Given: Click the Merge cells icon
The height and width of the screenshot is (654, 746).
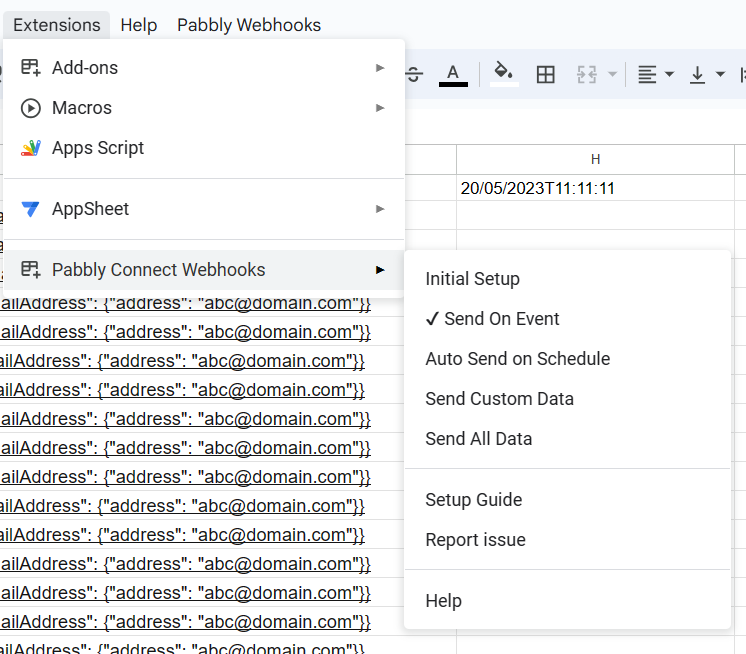Looking at the screenshot, I should click(587, 75).
